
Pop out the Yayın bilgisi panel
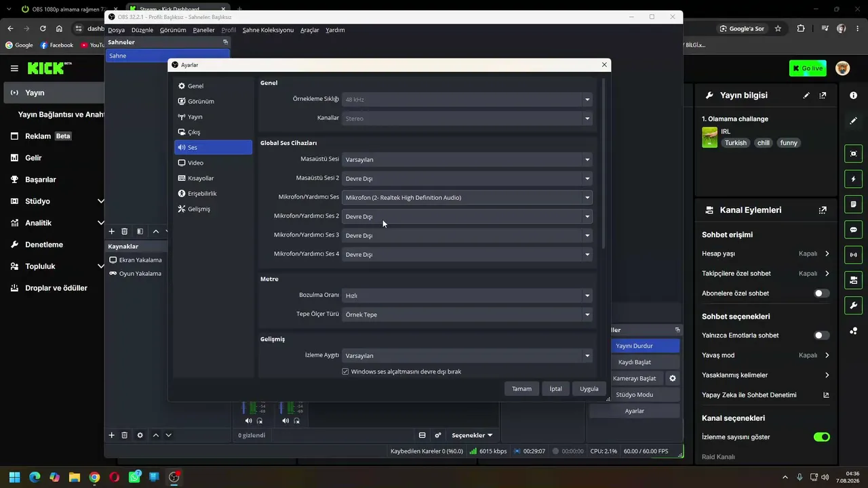coord(823,96)
